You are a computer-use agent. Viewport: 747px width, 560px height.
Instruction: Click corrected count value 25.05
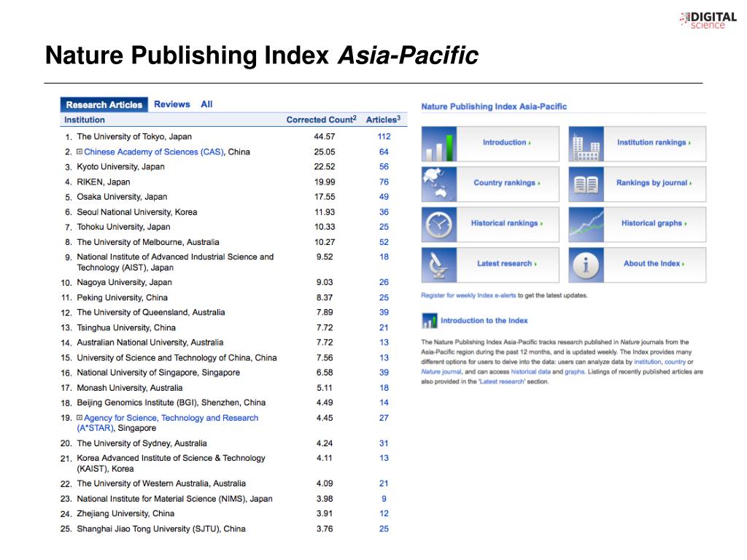point(325,152)
